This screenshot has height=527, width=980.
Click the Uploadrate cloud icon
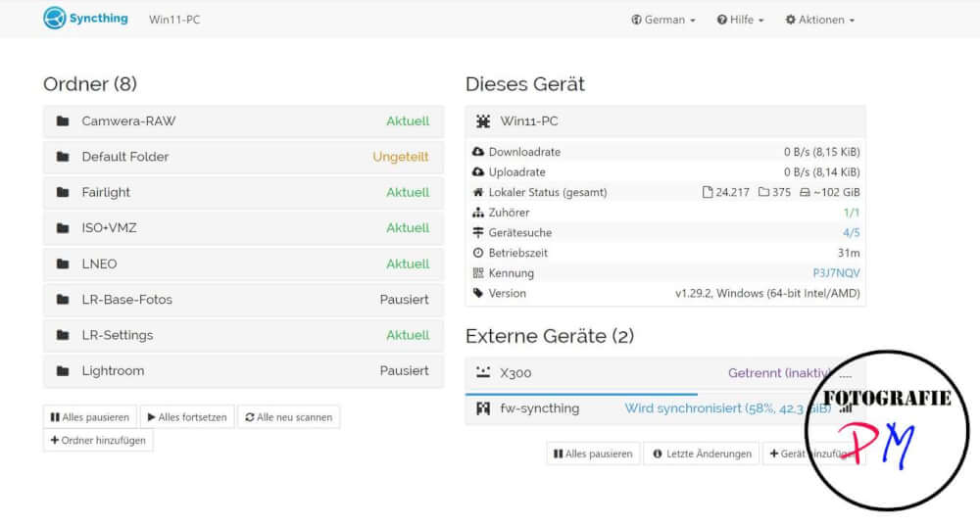478,171
